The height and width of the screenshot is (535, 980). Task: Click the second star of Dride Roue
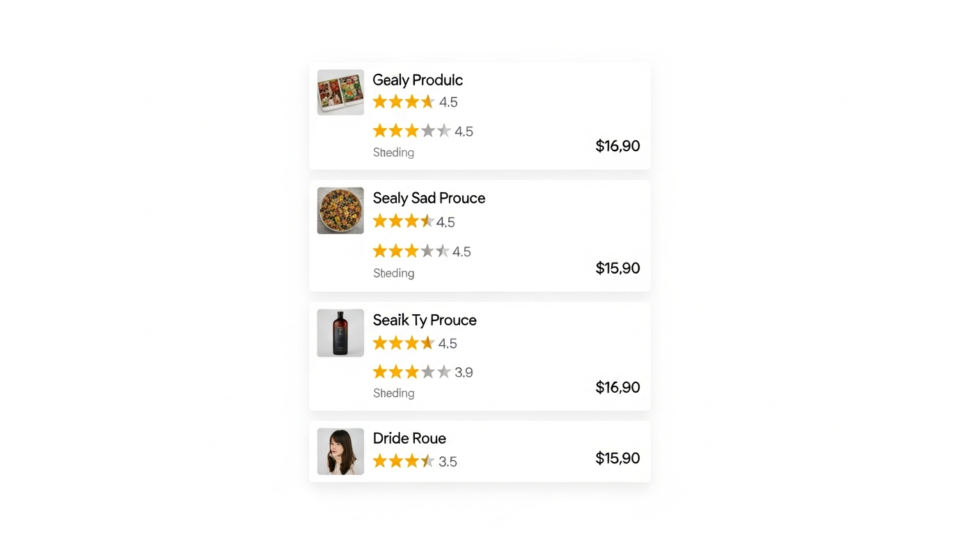click(x=397, y=460)
